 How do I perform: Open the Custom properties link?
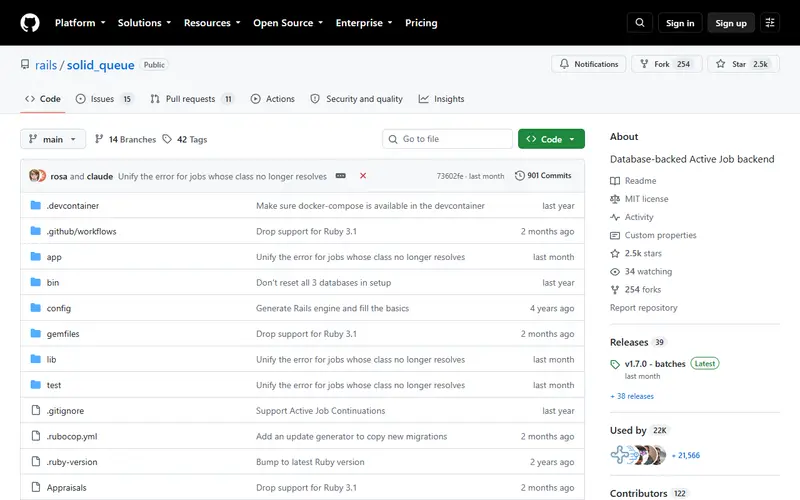click(660, 235)
